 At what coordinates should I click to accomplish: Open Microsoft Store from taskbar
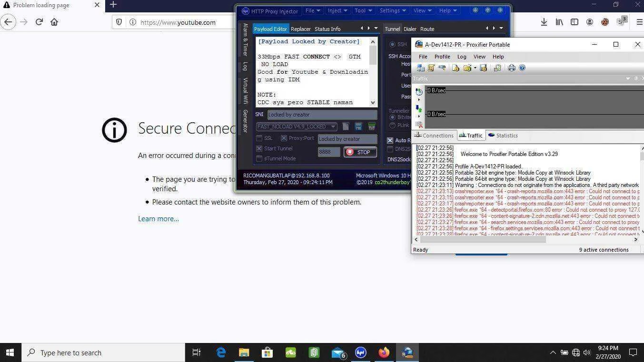267,352
